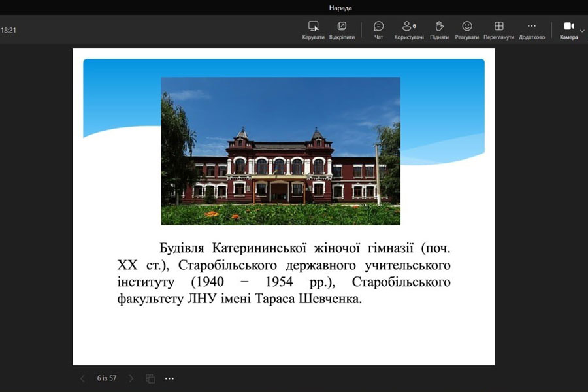Raise your hand with Підняти

(x=439, y=27)
